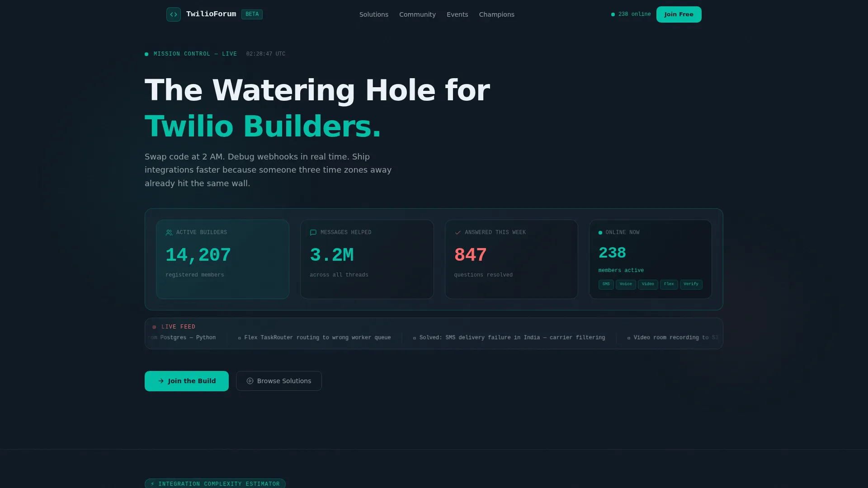The image size is (868, 488).
Task: Open the Video room recording feed item
Action: tap(672, 338)
